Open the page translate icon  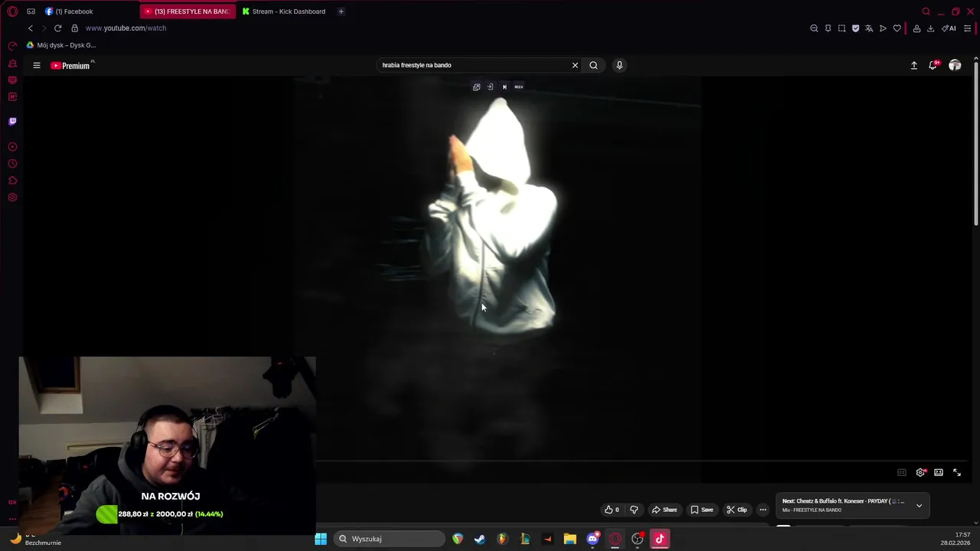(869, 28)
